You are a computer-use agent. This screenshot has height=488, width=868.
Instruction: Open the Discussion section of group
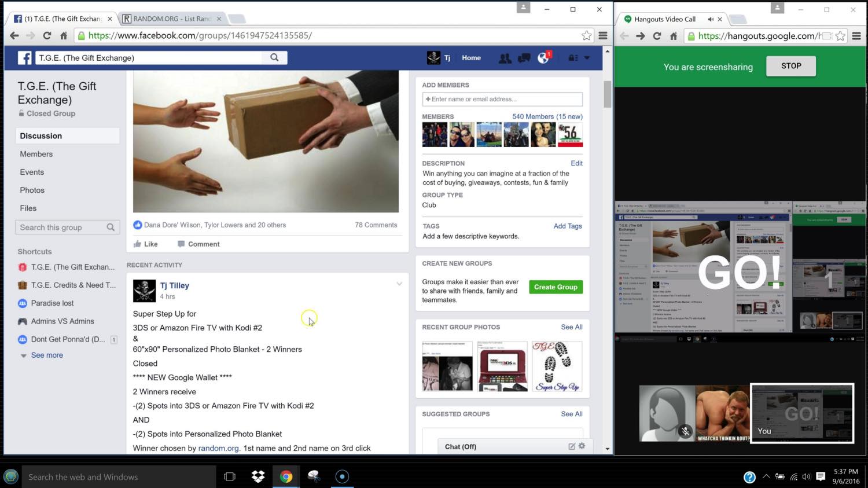click(68, 136)
